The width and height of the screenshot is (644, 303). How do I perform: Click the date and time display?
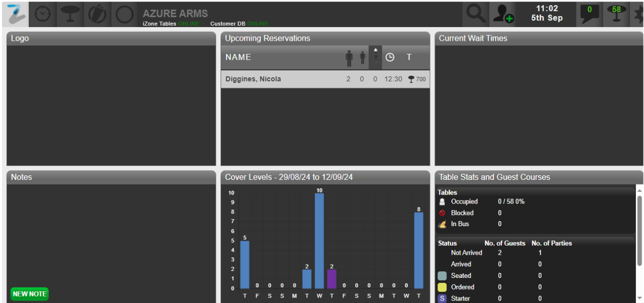(x=547, y=14)
